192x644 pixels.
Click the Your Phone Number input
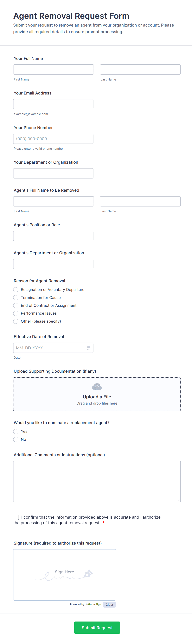coord(53,139)
